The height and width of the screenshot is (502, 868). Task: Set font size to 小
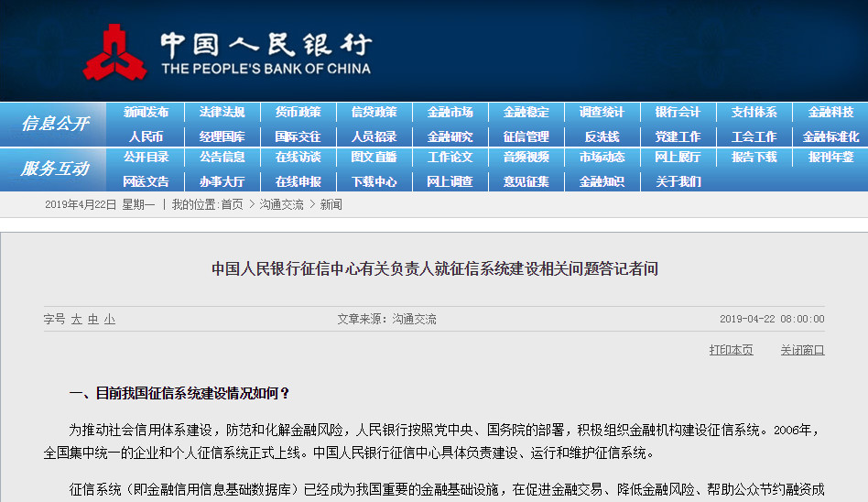(110, 319)
